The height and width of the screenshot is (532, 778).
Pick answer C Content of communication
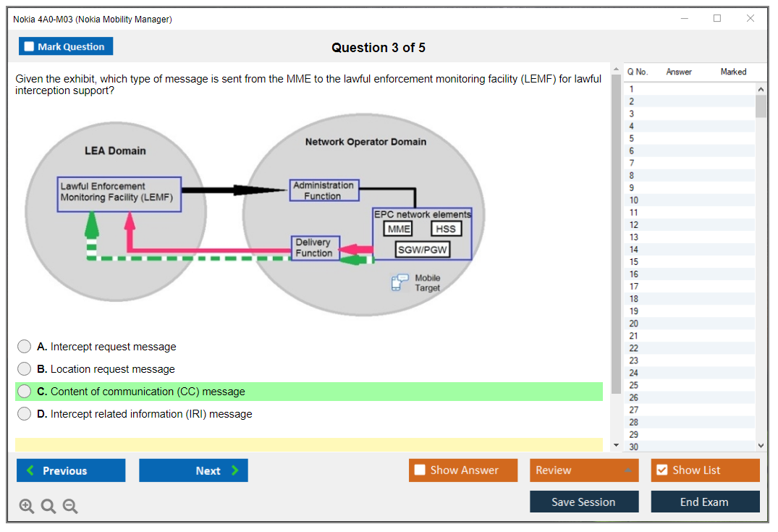click(25, 392)
